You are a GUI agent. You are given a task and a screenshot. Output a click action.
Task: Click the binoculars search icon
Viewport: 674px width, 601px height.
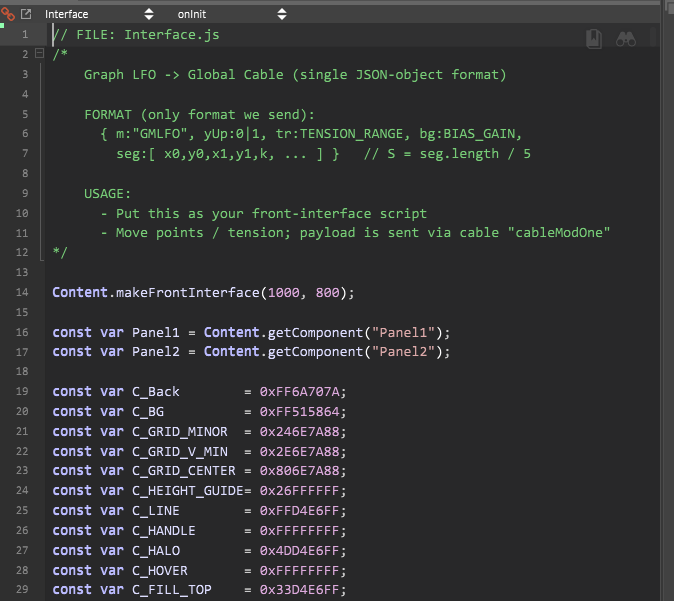point(625,39)
